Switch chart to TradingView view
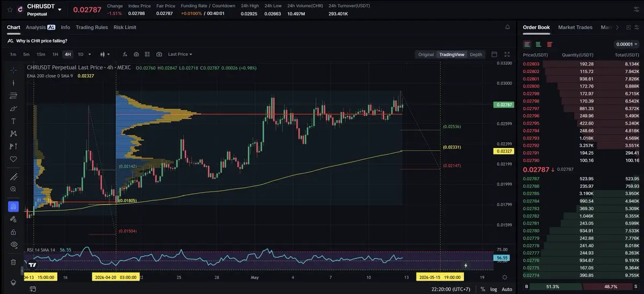 pyautogui.click(x=452, y=54)
